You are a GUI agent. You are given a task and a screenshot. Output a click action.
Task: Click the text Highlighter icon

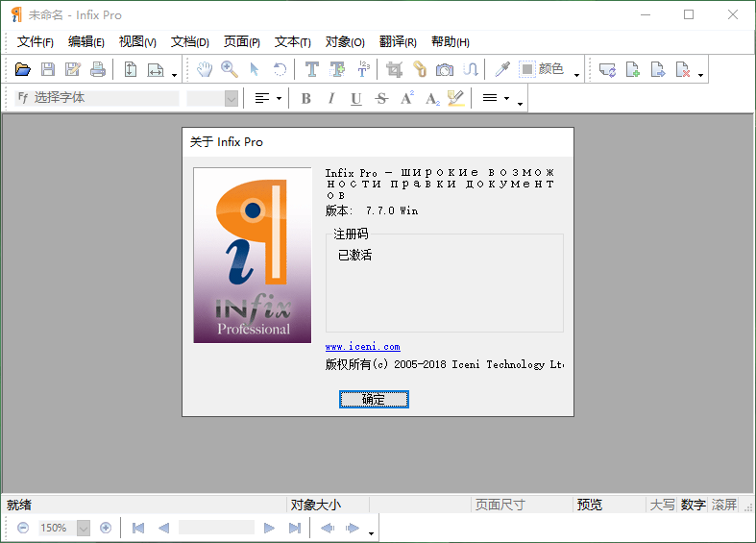pos(456,98)
